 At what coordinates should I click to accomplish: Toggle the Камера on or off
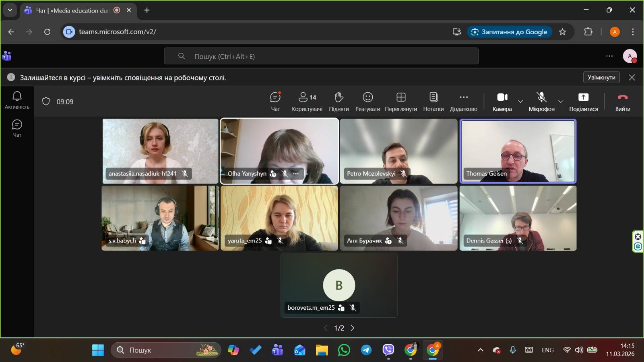(x=502, y=101)
